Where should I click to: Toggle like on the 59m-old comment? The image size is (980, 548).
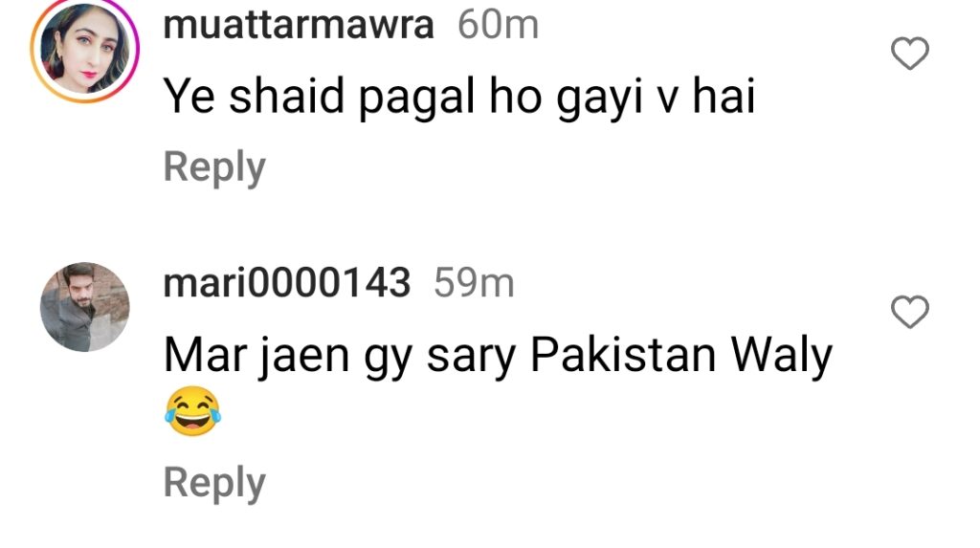(910, 312)
